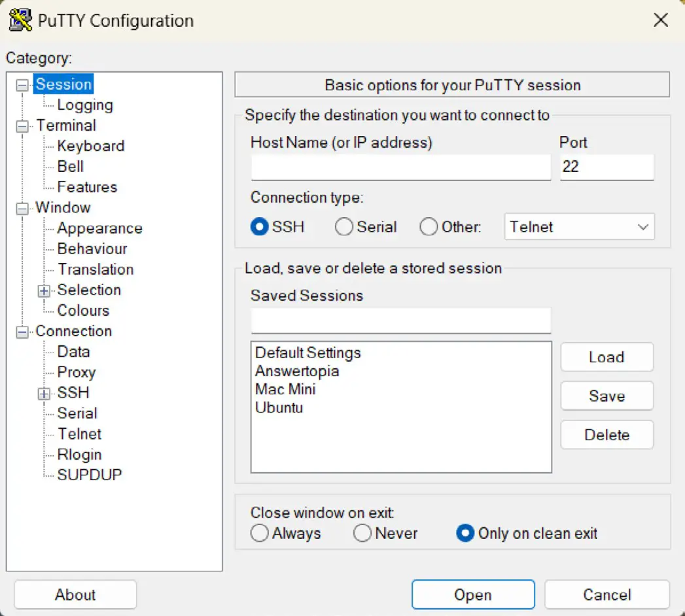Open the Window category
Viewport: 685px width, 616px height.
pos(63,207)
